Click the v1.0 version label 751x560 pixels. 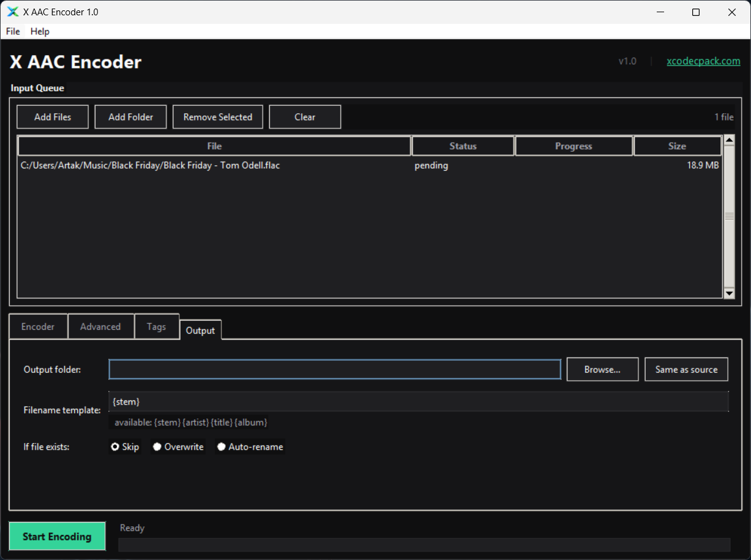(x=627, y=61)
